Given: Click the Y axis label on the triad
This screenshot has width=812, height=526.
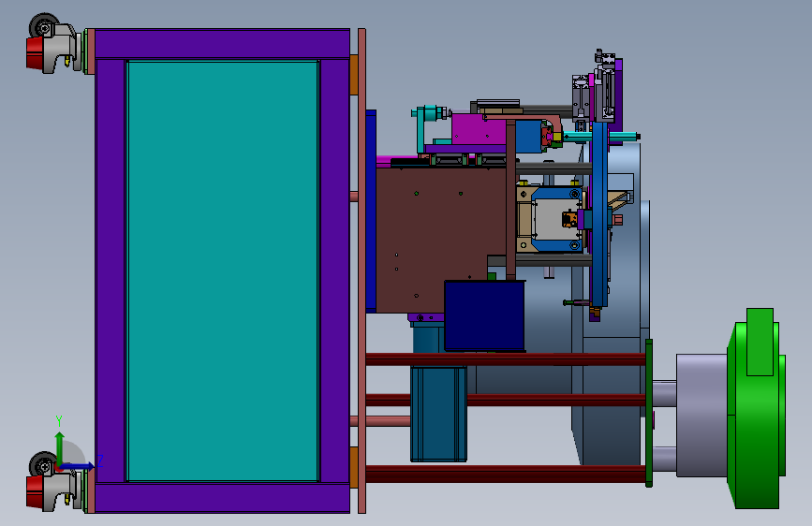Looking at the screenshot, I should pyautogui.click(x=59, y=421).
